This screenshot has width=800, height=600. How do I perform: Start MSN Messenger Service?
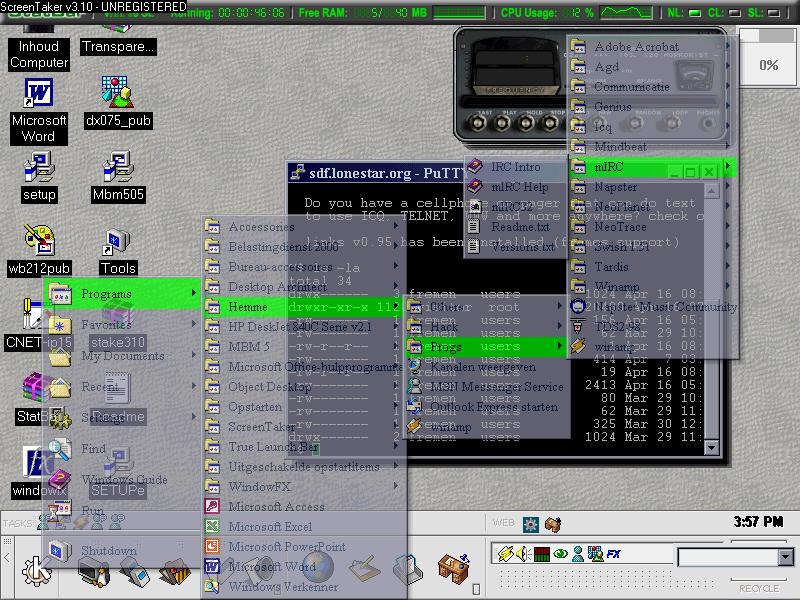pyautogui.click(x=487, y=387)
